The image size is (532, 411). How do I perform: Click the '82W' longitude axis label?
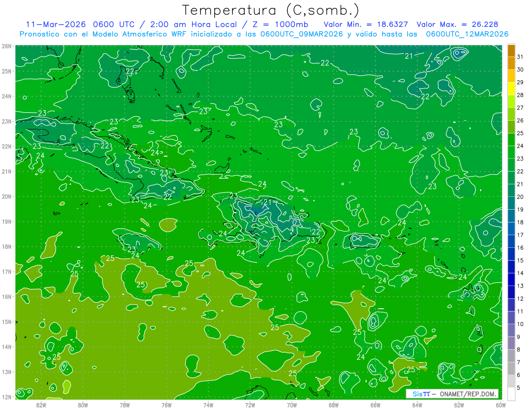41,405
